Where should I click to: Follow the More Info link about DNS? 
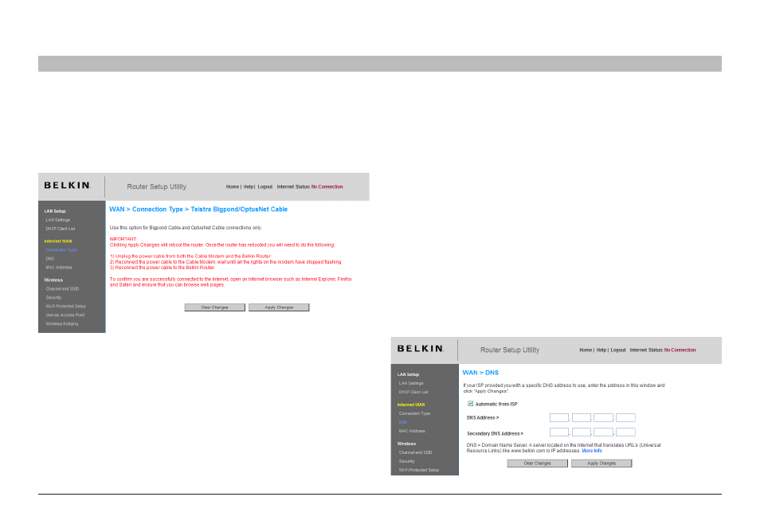pos(592,451)
